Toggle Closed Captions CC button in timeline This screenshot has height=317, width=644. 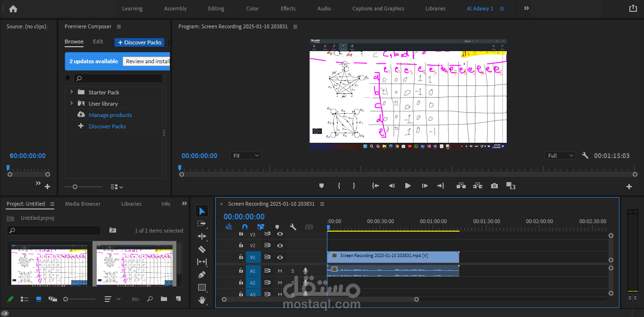(x=309, y=227)
